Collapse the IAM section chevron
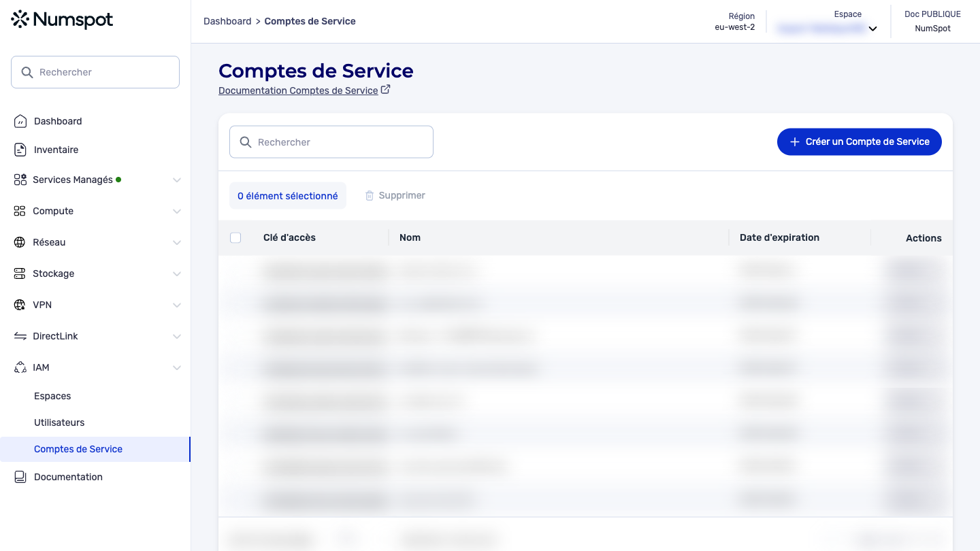This screenshot has width=980, height=551. pos(177,368)
